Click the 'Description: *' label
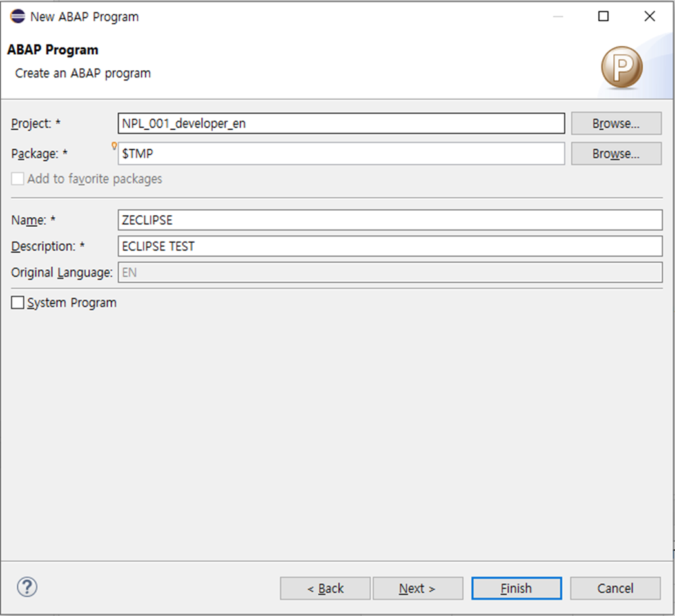The height and width of the screenshot is (616, 675). click(48, 246)
